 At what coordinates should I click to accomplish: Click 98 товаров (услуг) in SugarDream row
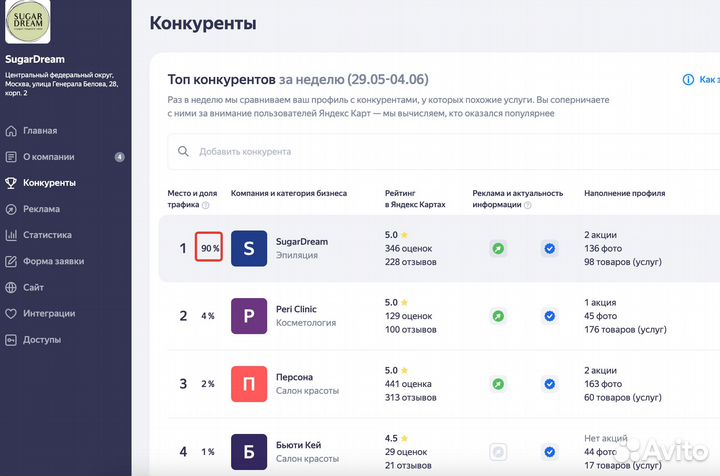click(x=623, y=262)
